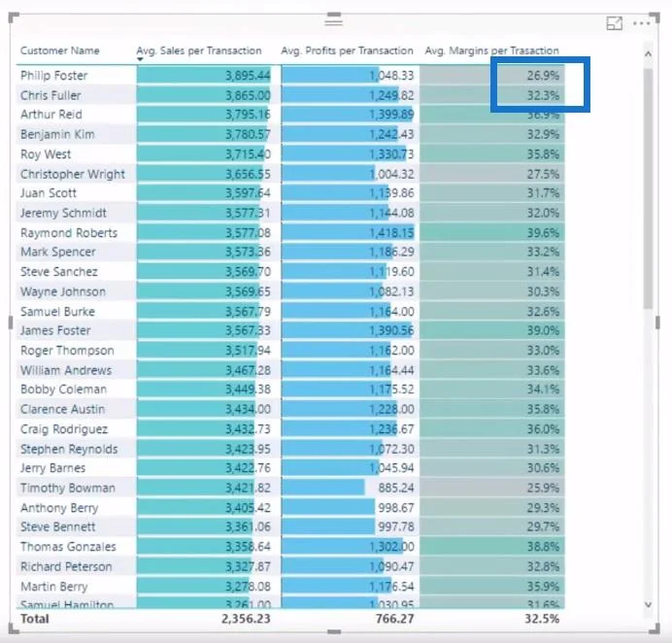Select the Steve Bennett customer cell
Screen dimensions: 672x643
(58, 526)
